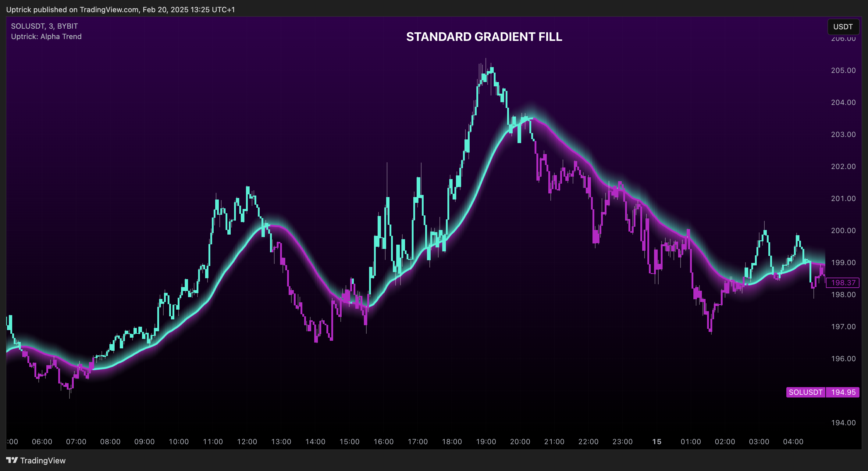Click the 201.00 price axis label
This screenshot has width=868, height=471.
click(843, 198)
